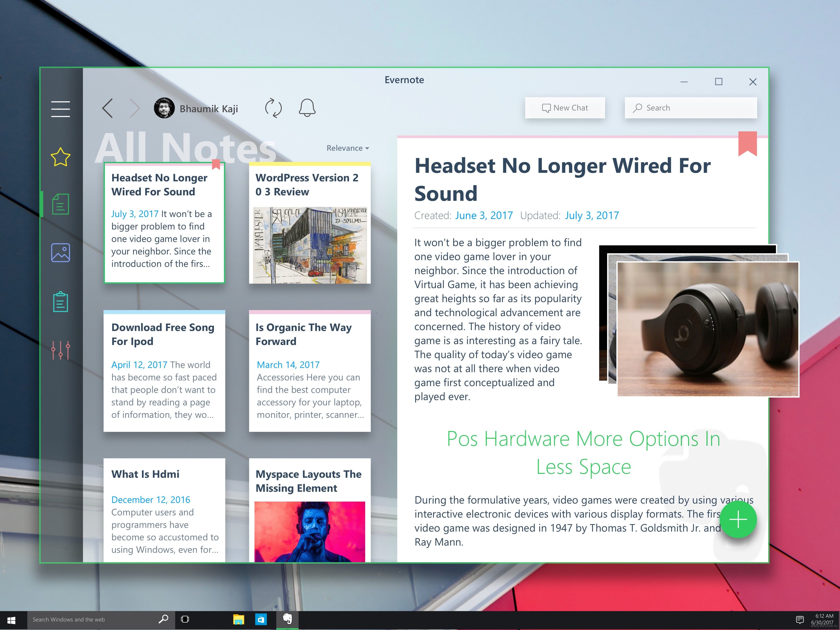Click the New Chat button
This screenshot has width=840, height=630.
[565, 108]
